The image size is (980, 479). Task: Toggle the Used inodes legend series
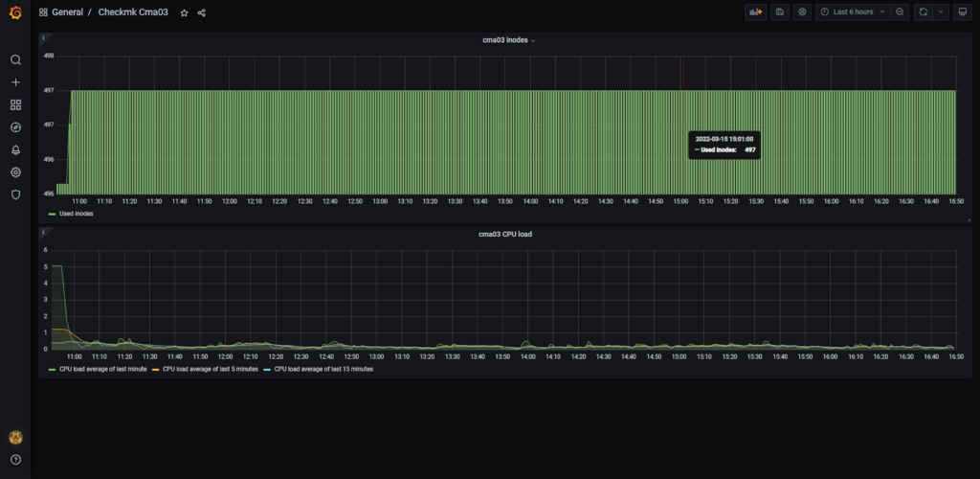(x=76, y=214)
